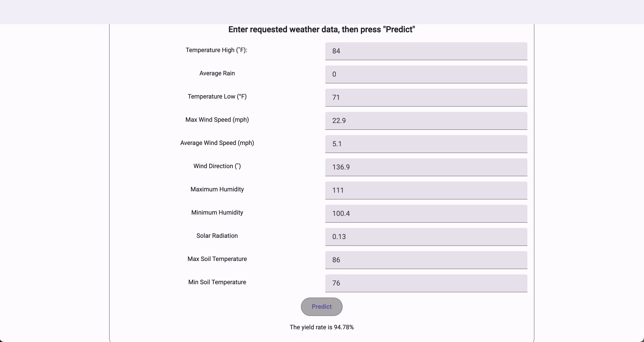Click the "Wind Direction (°)" label text
This screenshot has height=342, width=644.
[217, 166]
